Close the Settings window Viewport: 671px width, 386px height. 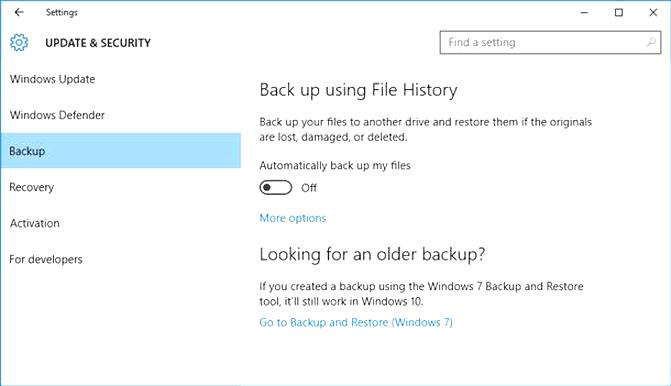[653, 12]
